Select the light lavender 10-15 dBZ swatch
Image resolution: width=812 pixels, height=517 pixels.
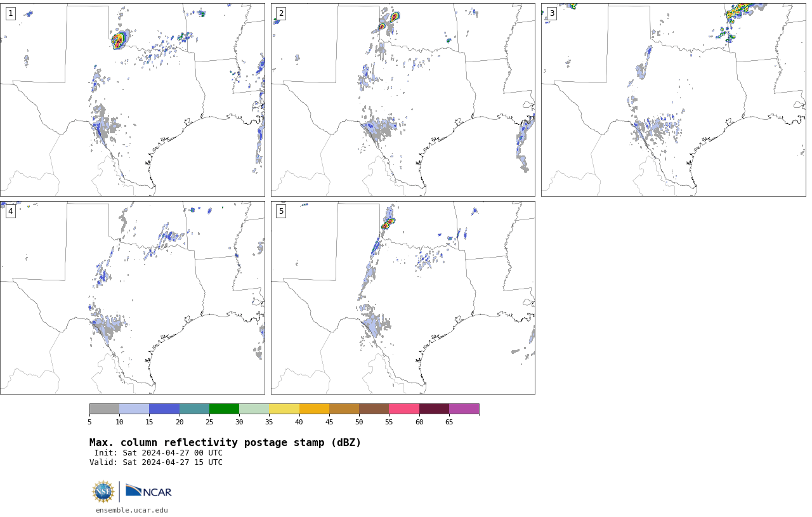pos(134,409)
